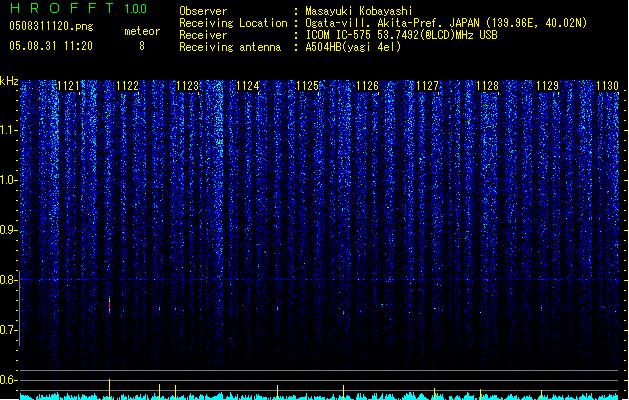Click the 1123 time marker
629x400 pixels.
[188, 86]
